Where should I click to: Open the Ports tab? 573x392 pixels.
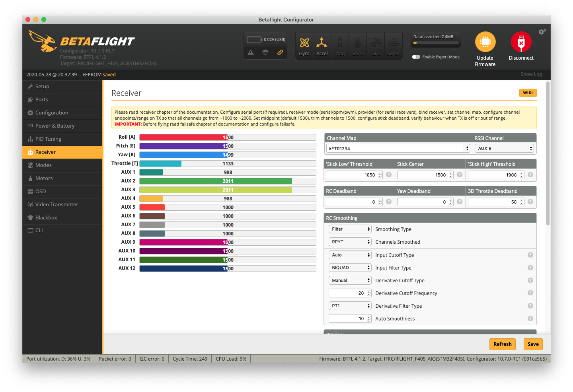[62, 99]
